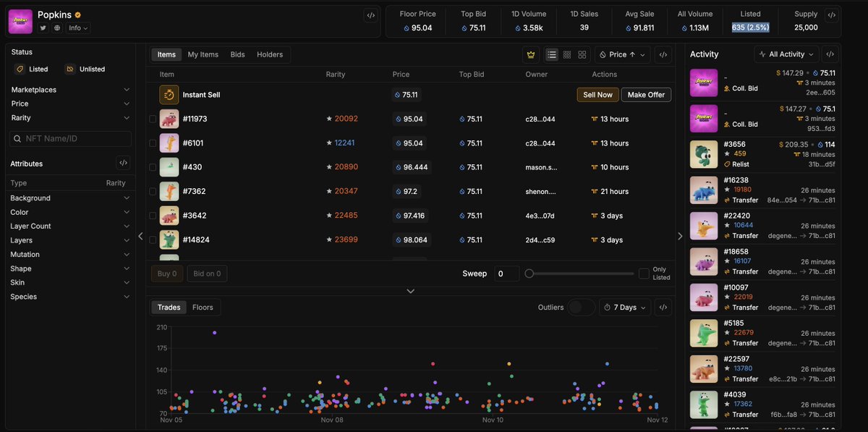The width and height of the screenshot is (868, 432).
Task: Toggle the Listed status filter
Action: tap(32, 69)
